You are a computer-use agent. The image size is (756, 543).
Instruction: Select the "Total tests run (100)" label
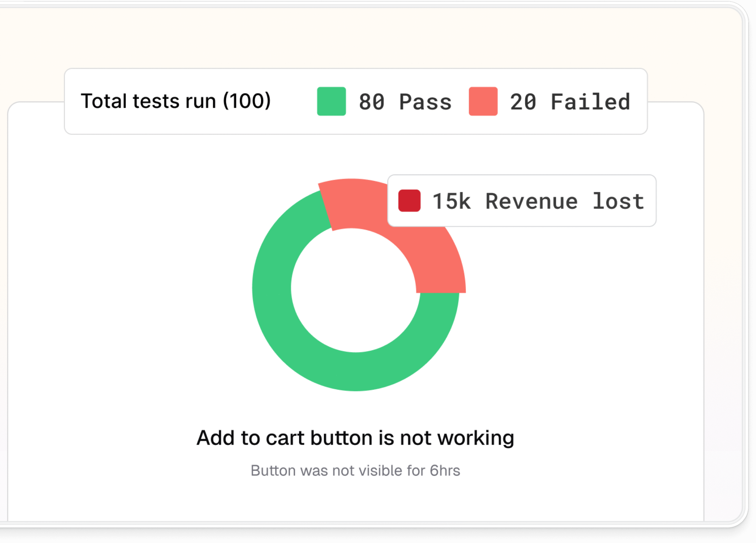[x=176, y=101]
